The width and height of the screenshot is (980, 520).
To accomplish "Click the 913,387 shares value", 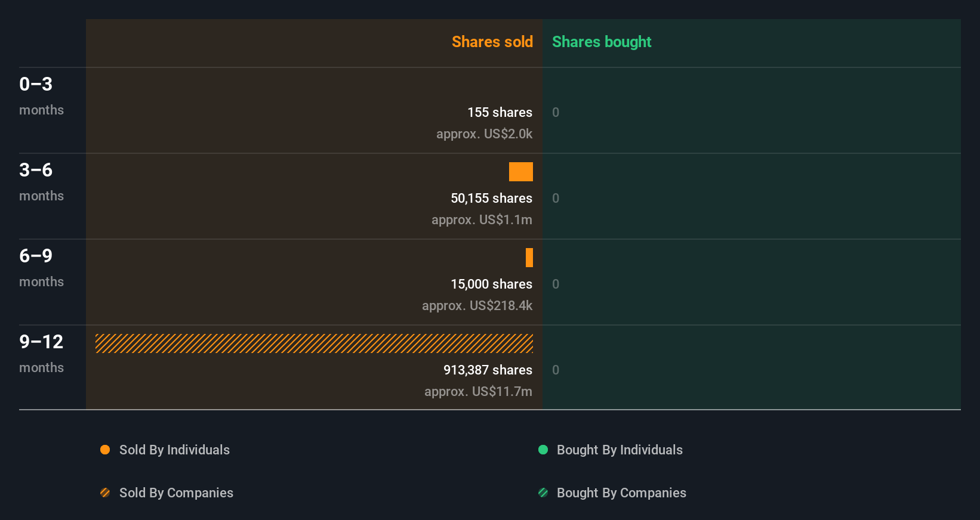I will pyautogui.click(x=488, y=370).
